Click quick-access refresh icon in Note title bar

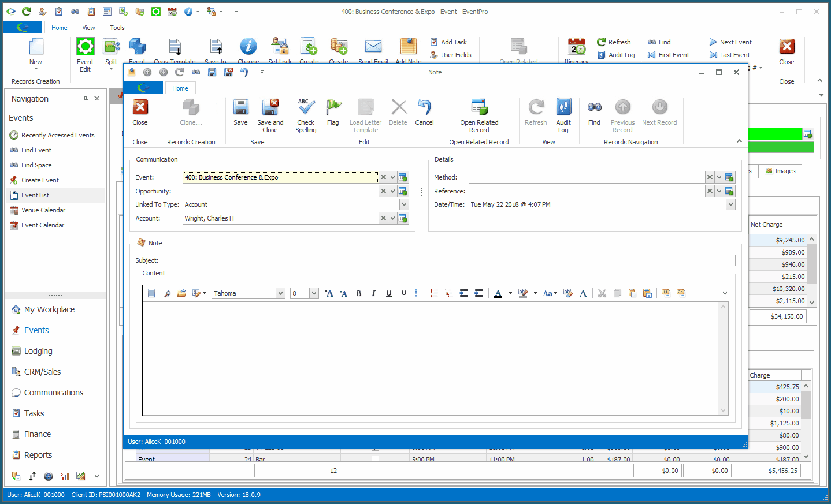(180, 72)
